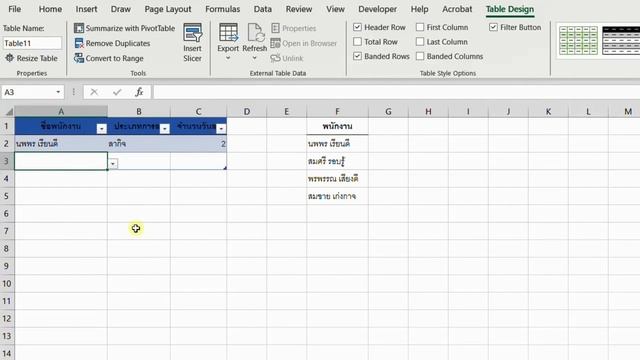
Task: Click the Refresh icon
Action: (x=255, y=33)
